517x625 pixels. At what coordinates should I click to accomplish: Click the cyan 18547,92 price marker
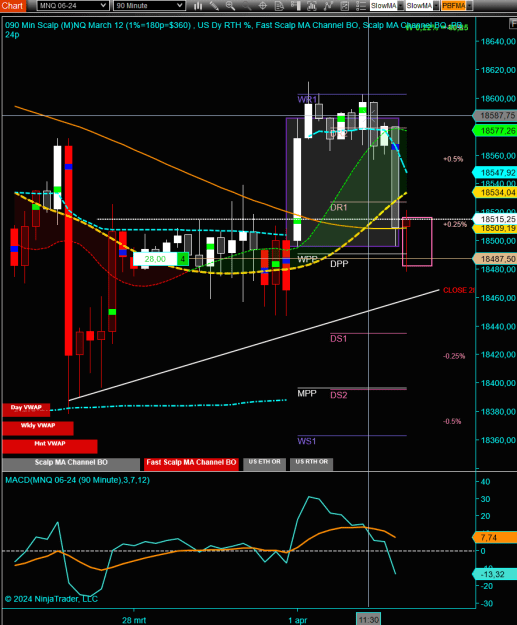tap(495, 173)
